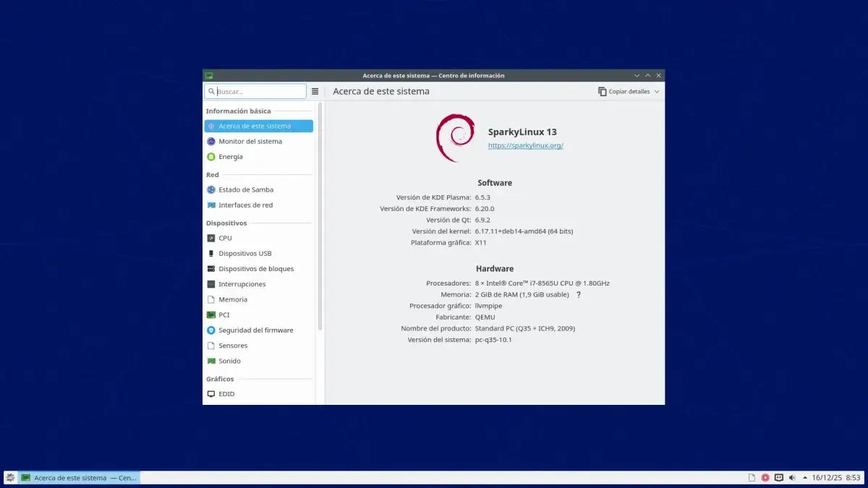Open the CPU section in the sidebar
Screen dimensions: 868x488
coord(224,238)
